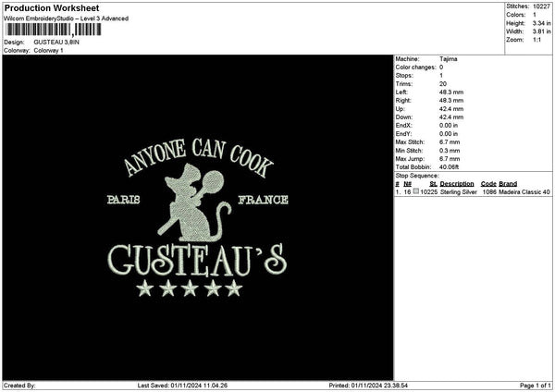Click the Total Bobbin value 40.06ft

pyautogui.click(x=450, y=167)
